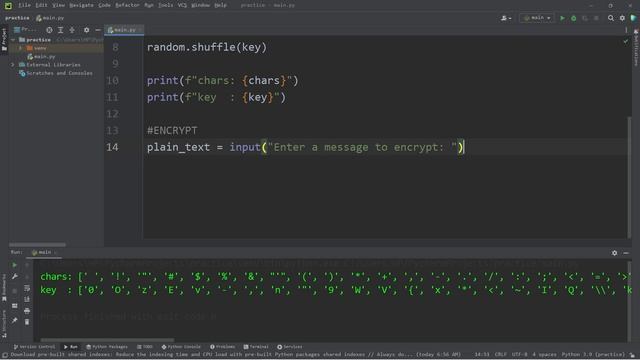
Task: Click Collapse All in Project panel
Action: coord(72,30)
